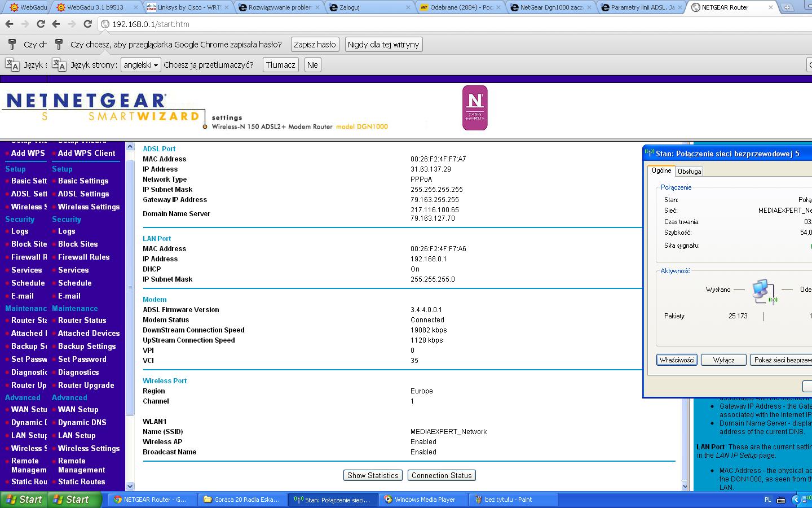Switch to Linksys by Cisco tab
812x508 pixels.
[186, 7]
